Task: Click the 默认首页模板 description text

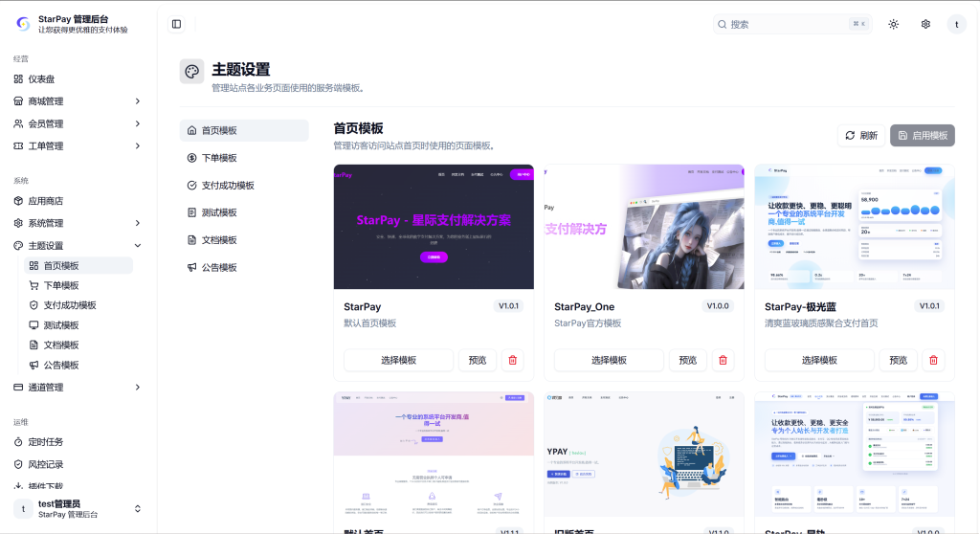Action: tap(370, 323)
